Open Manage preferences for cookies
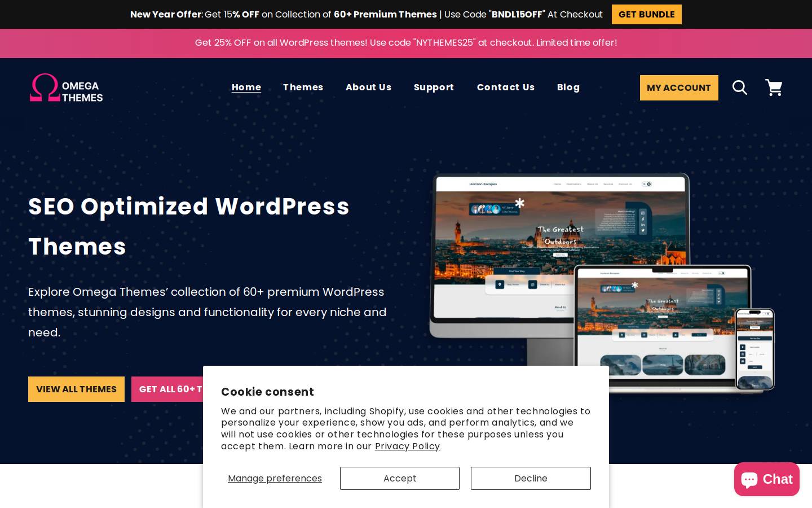This screenshot has width=812, height=508. [275, 478]
